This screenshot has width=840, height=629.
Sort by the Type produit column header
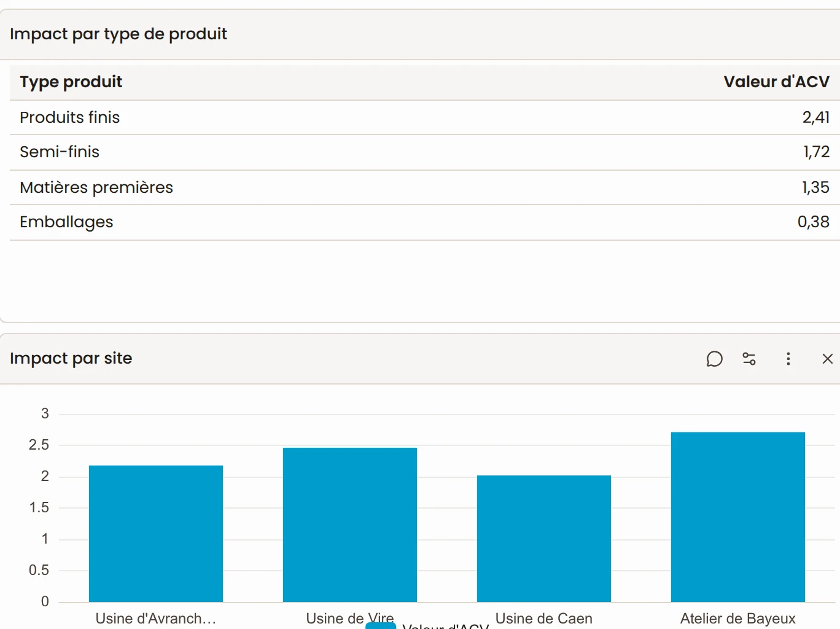pyautogui.click(x=71, y=82)
